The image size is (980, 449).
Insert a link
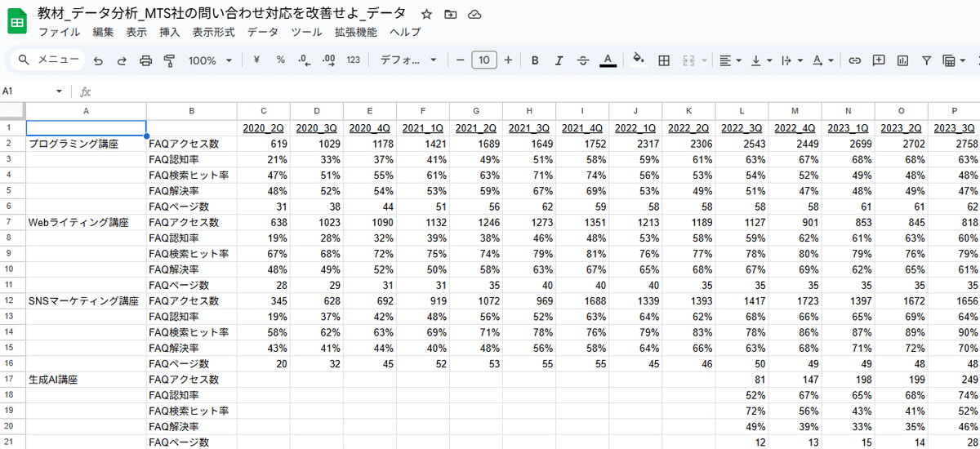click(x=855, y=60)
